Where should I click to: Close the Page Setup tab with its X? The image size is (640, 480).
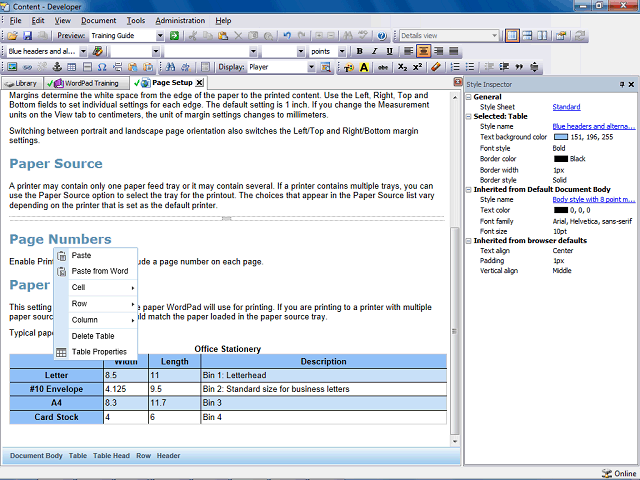point(199,83)
